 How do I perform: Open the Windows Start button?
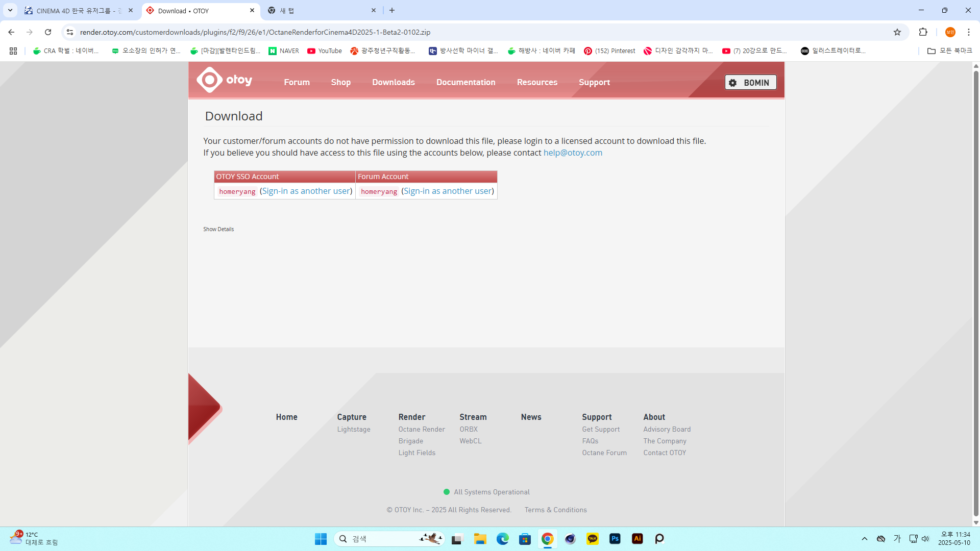pos(321,539)
